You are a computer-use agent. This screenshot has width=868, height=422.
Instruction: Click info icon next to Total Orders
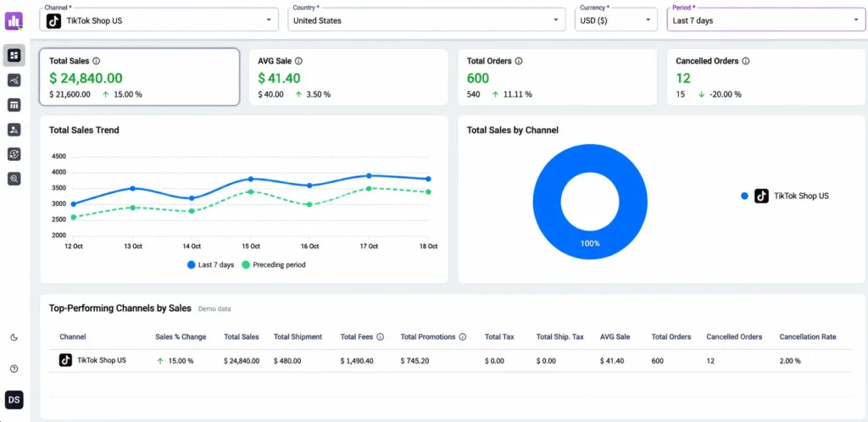point(519,61)
